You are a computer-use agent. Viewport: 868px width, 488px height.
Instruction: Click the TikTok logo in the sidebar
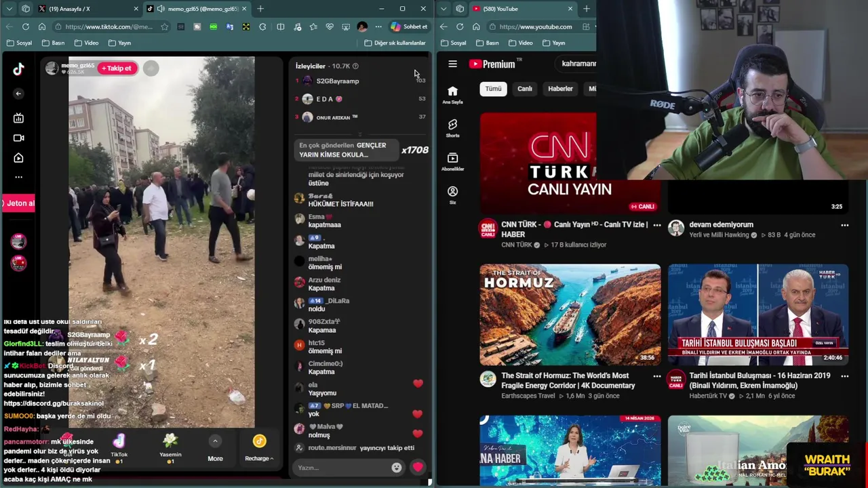pyautogui.click(x=18, y=68)
